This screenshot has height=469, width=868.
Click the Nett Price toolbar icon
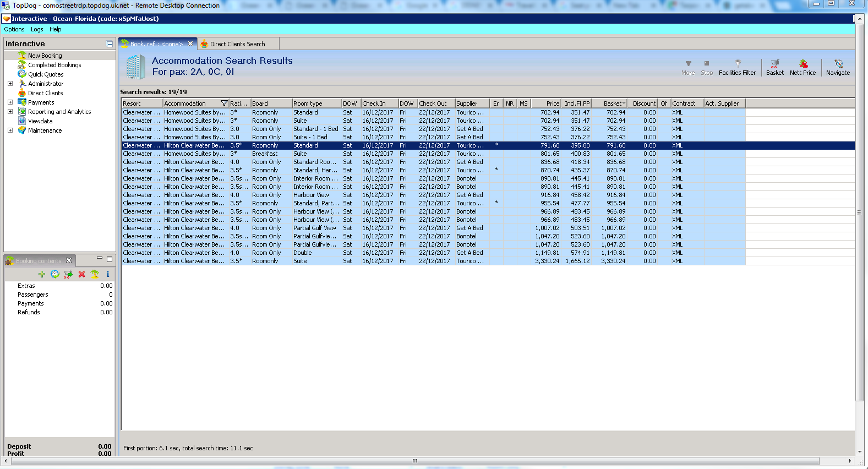803,67
